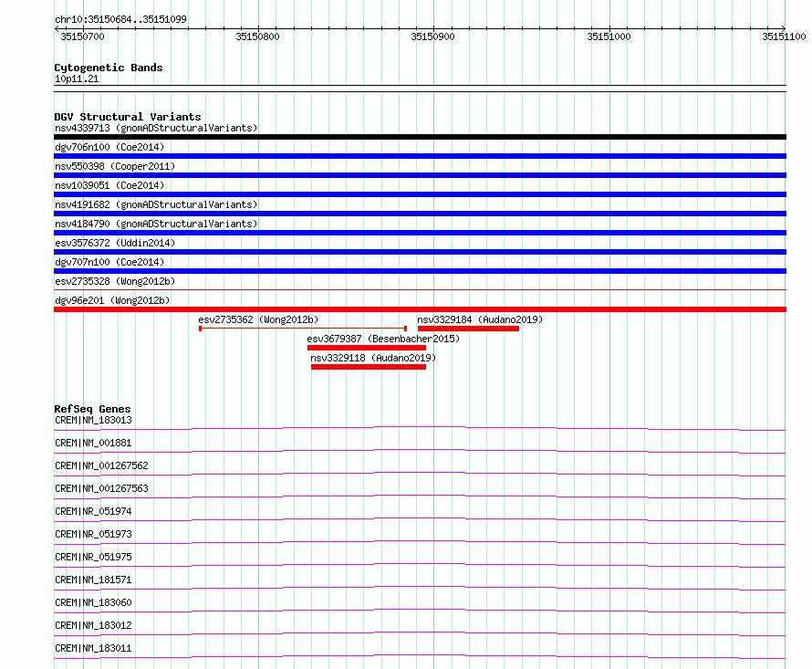The image size is (812, 669).
Task: Open transcript CREM|NM_183060
Action: coord(93,602)
